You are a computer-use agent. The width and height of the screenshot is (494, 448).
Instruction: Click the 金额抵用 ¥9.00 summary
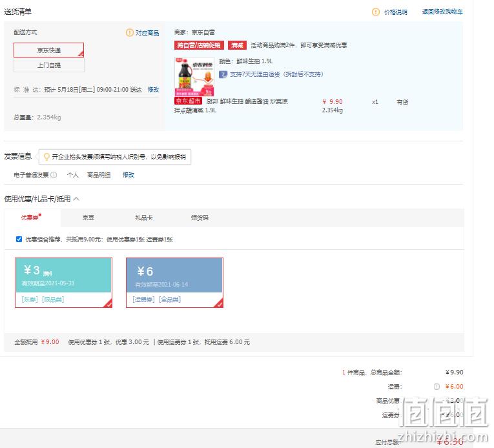(37, 342)
